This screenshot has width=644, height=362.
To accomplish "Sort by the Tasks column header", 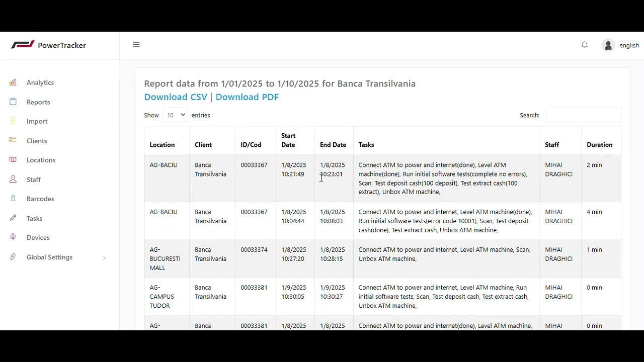I will pos(446,140).
